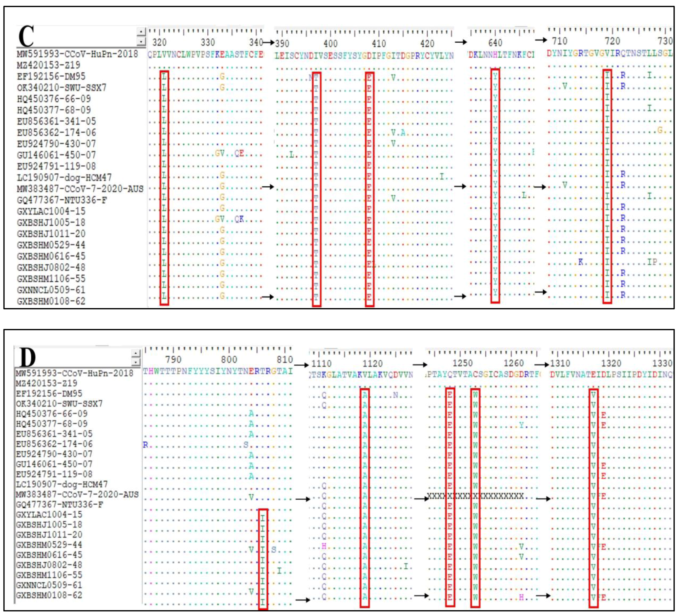The height and width of the screenshot is (616, 679).
Task: Click black arrow before 1110 ruler in panel D
Action: pyautogui.click(x=301, y=365)
